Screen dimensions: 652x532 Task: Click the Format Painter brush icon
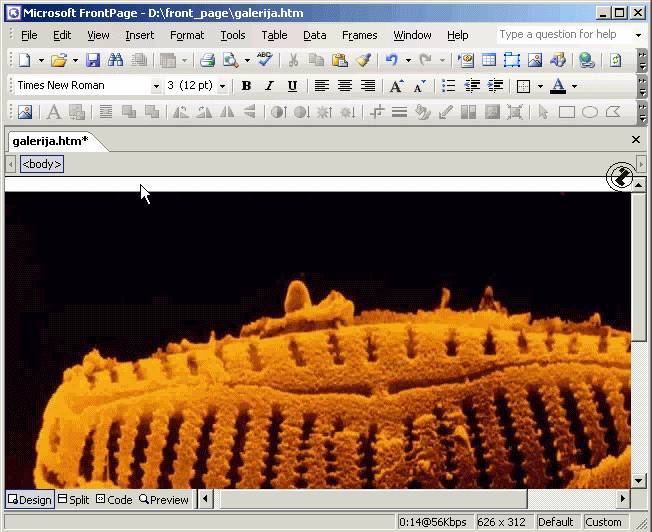pyautogui.click(x=363, y=61)
